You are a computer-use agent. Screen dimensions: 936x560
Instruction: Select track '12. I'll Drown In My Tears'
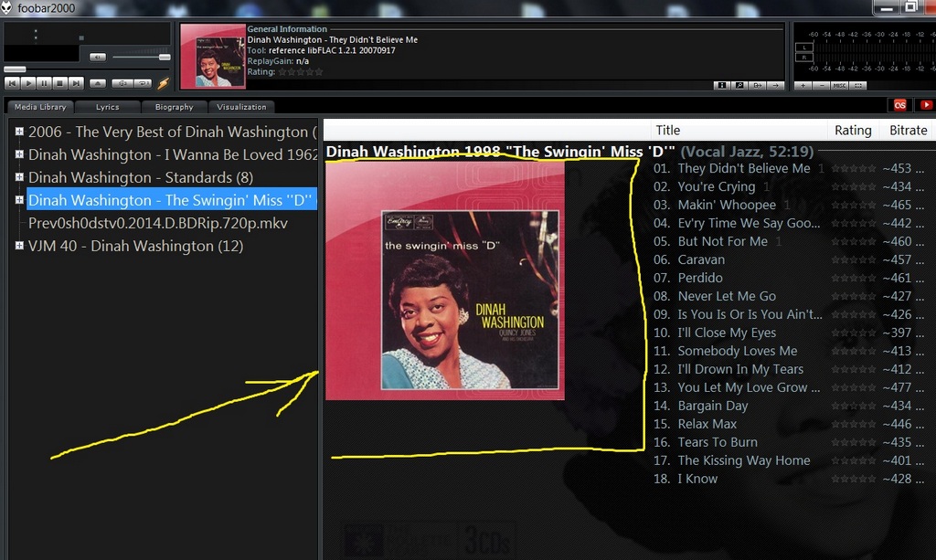729,369
